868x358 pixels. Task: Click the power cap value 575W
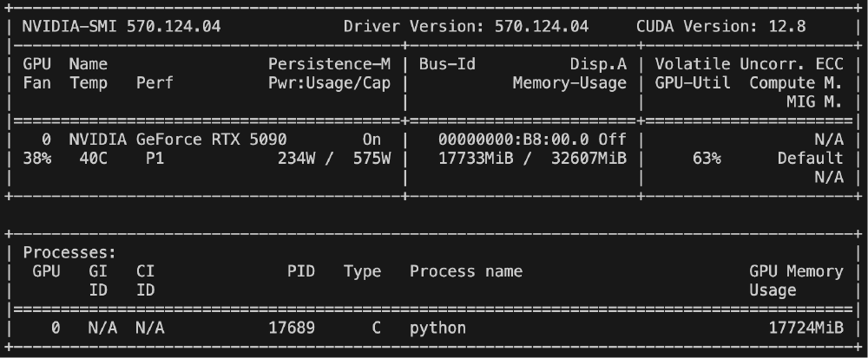click(x=372, y=159)
